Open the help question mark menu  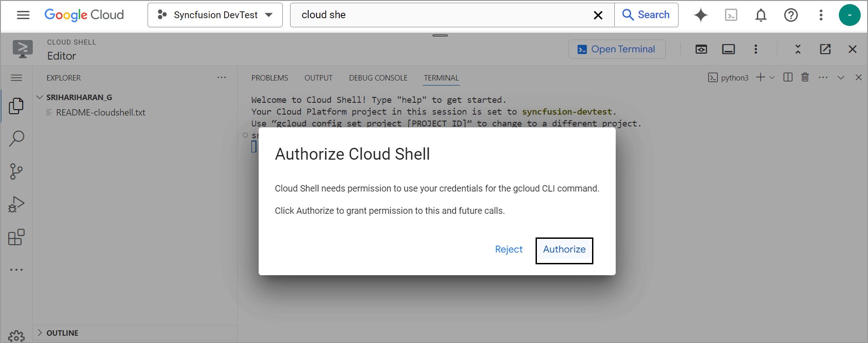pyautogui.click(x=791, y=15)
